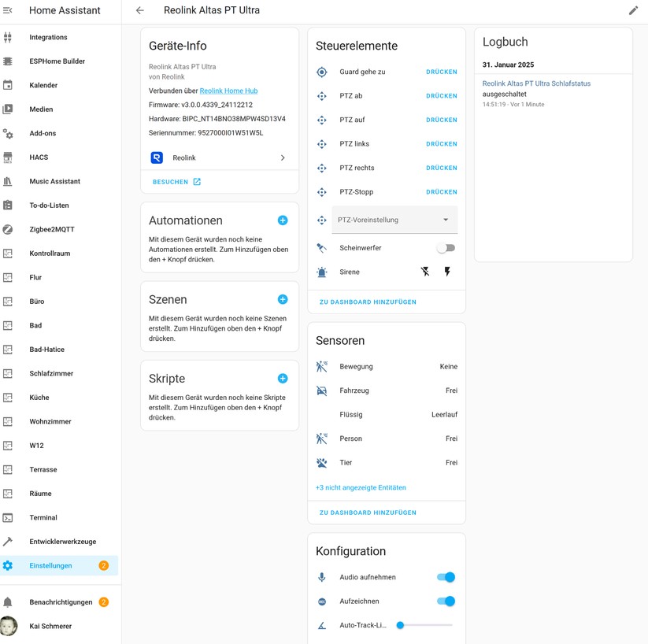This screenshot has width=648, height=644.
Task: Click the notification bell icon in the sidebar
Action: [7, 602]
